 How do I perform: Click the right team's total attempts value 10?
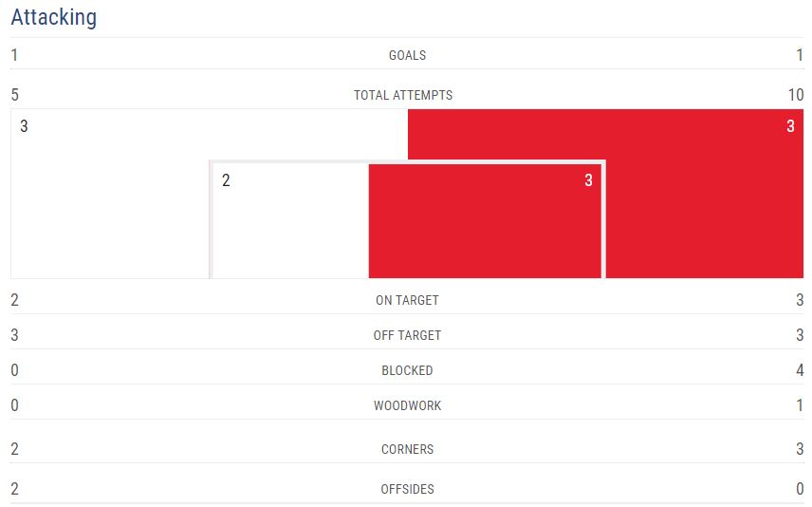[795, 95]
